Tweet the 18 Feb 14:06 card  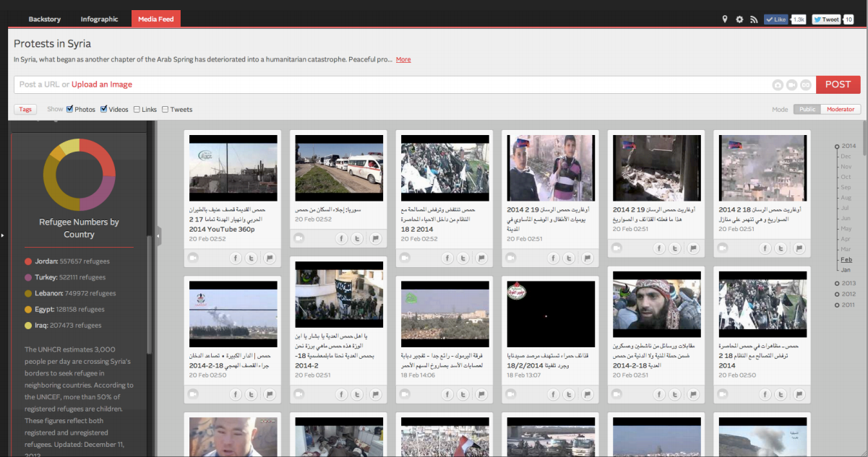[x=463, y=395]
